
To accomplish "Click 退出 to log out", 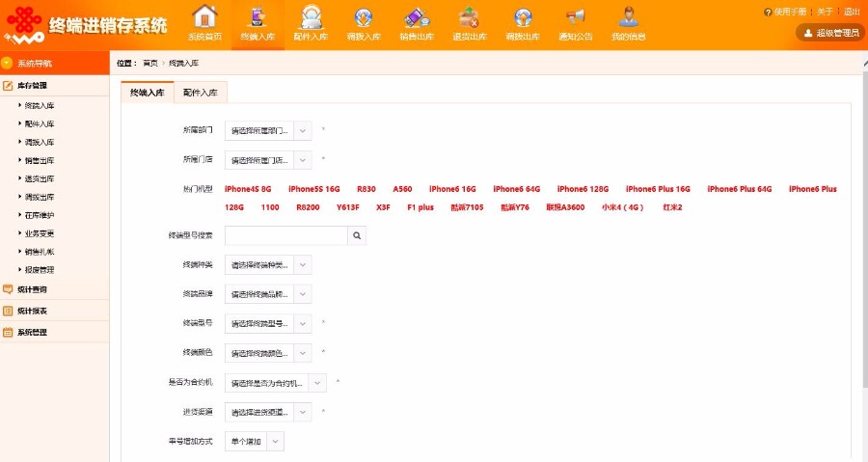I will [852, 12].
